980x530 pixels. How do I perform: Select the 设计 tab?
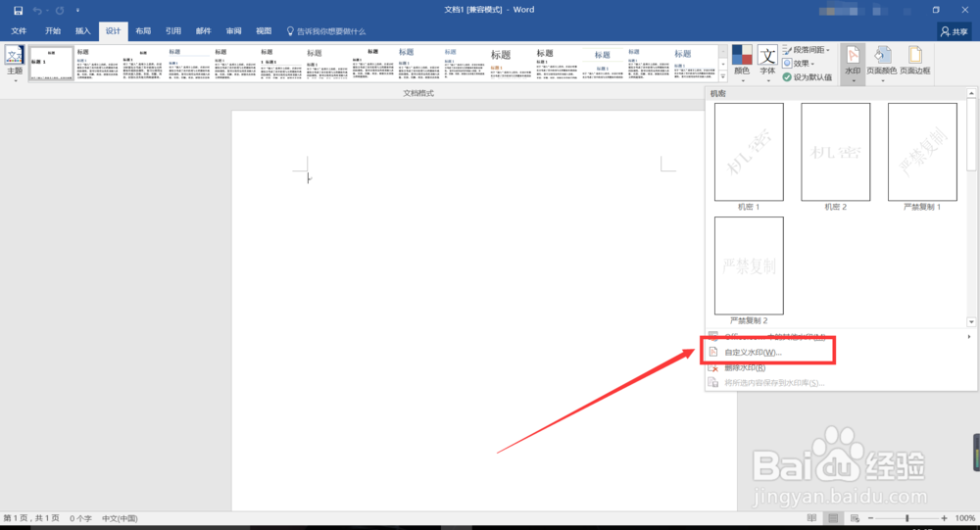113,30
